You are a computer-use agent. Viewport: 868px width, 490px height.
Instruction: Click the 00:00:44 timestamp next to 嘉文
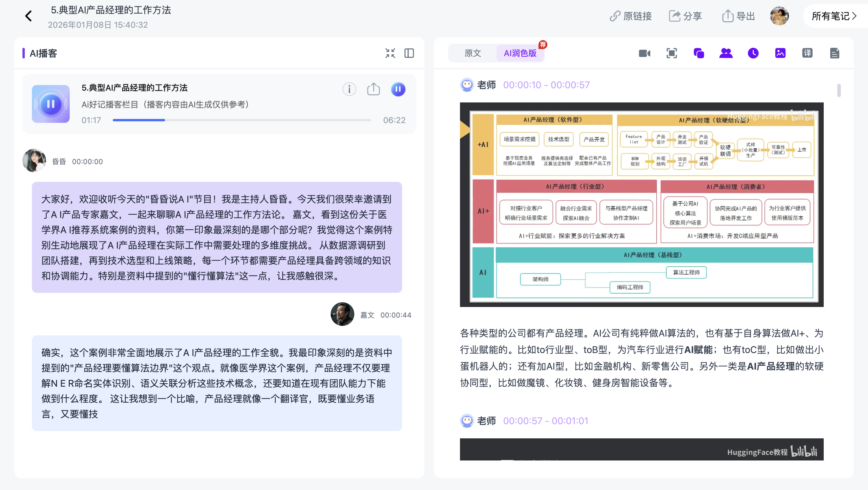tap(396, 315)
